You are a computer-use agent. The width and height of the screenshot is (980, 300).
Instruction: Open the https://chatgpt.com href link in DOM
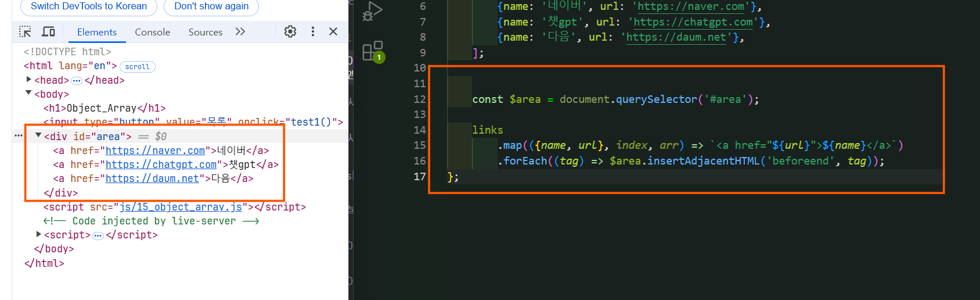pos(161,165)
